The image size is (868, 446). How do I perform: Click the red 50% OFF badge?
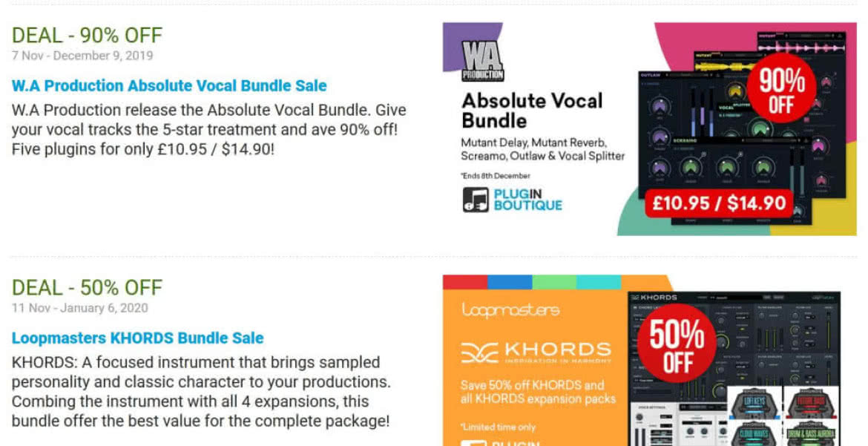tap(677, 344)
